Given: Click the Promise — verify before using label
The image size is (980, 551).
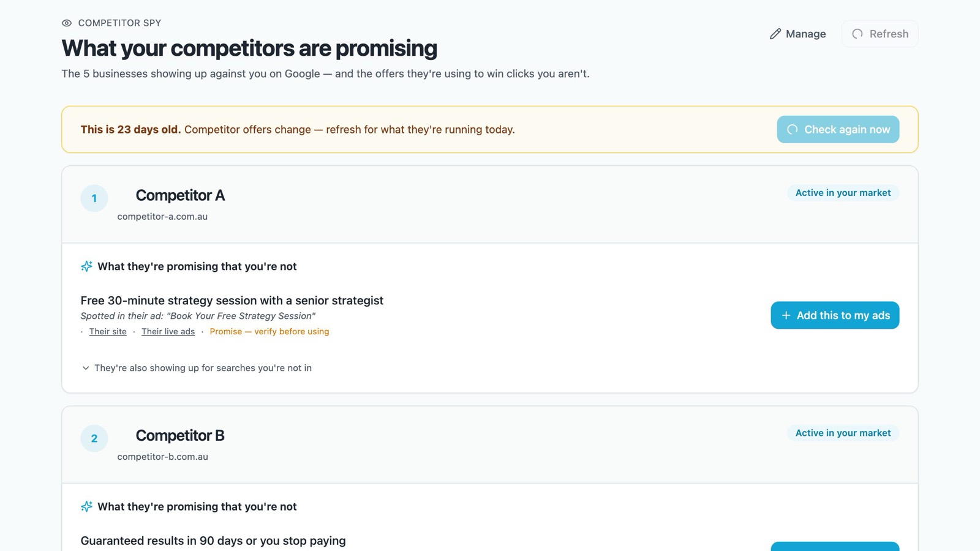Looking at the screenshot, I should coord(269,331).
